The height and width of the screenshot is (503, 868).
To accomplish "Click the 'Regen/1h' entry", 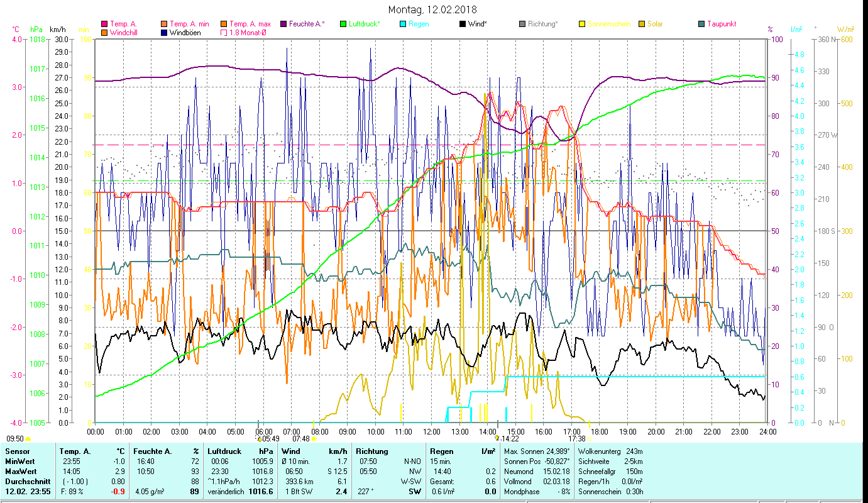I will [610, 482].
